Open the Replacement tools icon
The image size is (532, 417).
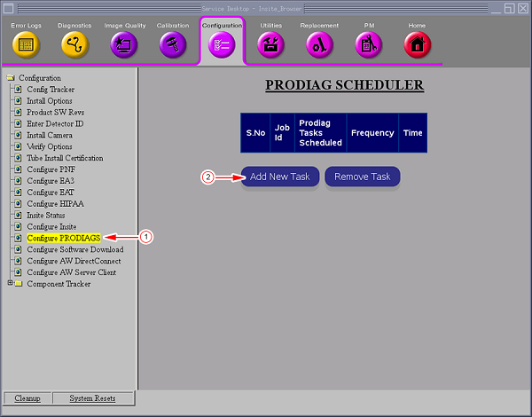(319, 44)
